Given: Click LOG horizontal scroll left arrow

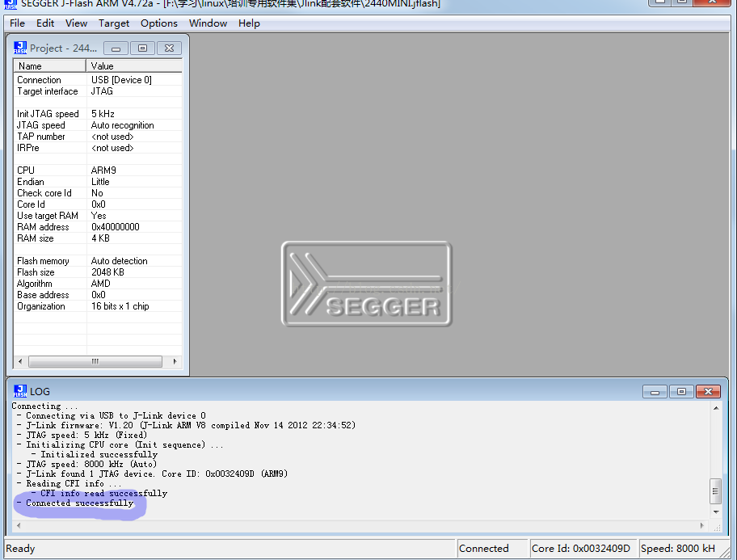Looking at the screenshot, I should click(x=19, y=526).
